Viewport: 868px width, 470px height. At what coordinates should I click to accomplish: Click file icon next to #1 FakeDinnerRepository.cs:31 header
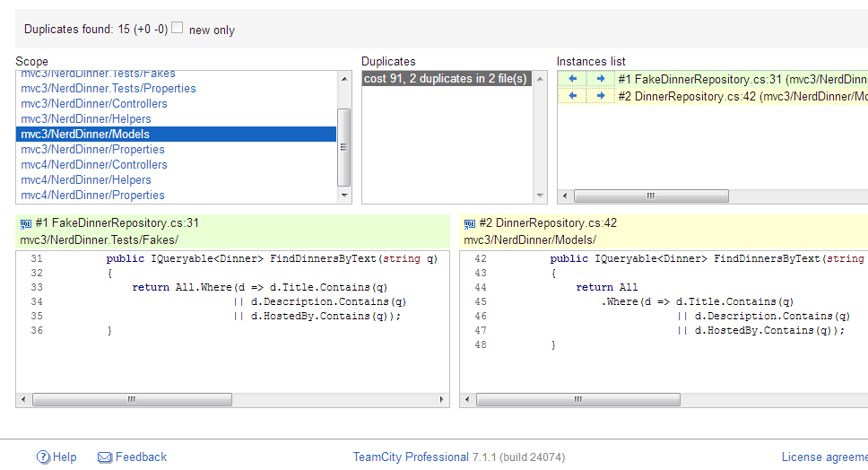coord(26,223)
